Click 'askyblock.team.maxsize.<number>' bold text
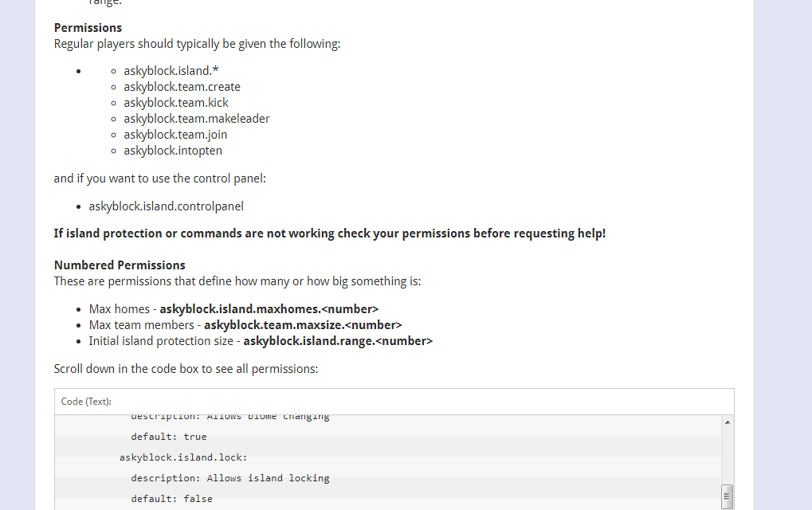The image size is (812, 510). pos(303,325)
